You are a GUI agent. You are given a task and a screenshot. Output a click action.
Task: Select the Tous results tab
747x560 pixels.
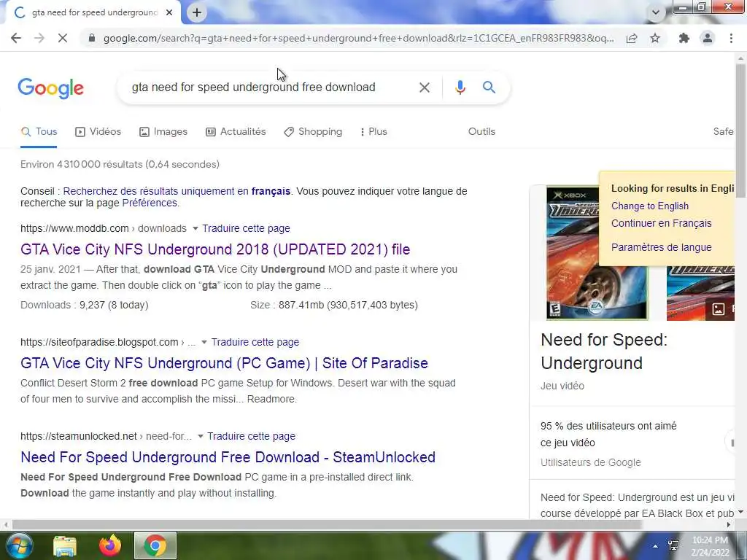pos(39,132)
